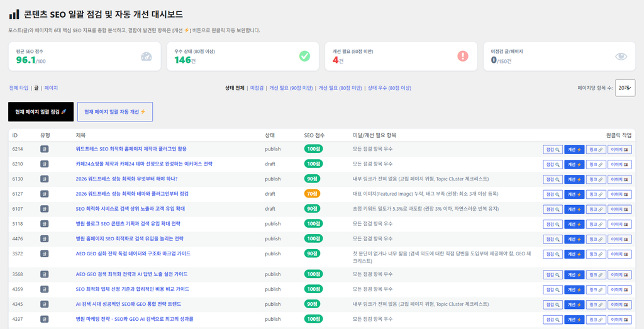
Task: Open post 2026 워드프레스 성능 최적화 무엇부터 해야 하나?
Action: (126, 179)
